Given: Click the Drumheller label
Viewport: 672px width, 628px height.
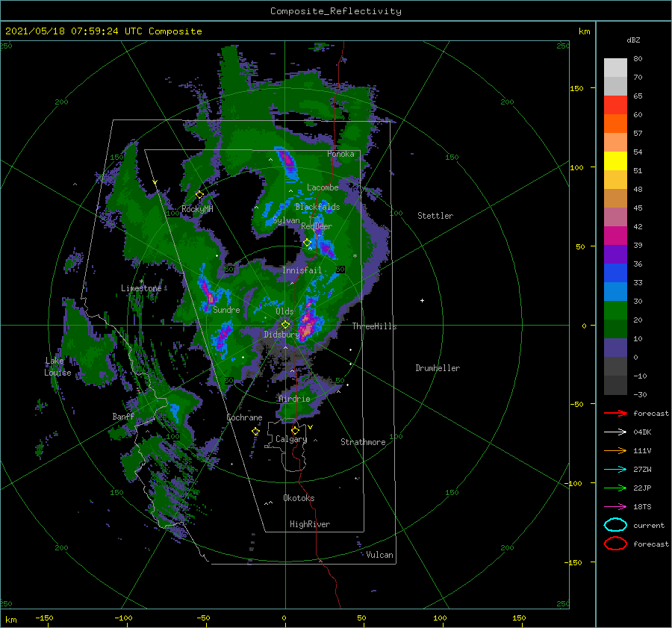Looking at the screenshot, I should tap(438, 368).
